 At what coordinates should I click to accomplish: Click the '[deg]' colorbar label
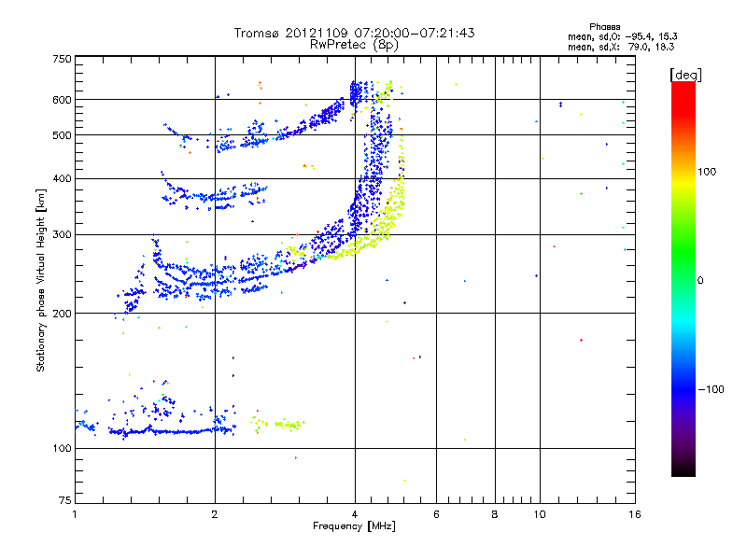tap(685, 76)
